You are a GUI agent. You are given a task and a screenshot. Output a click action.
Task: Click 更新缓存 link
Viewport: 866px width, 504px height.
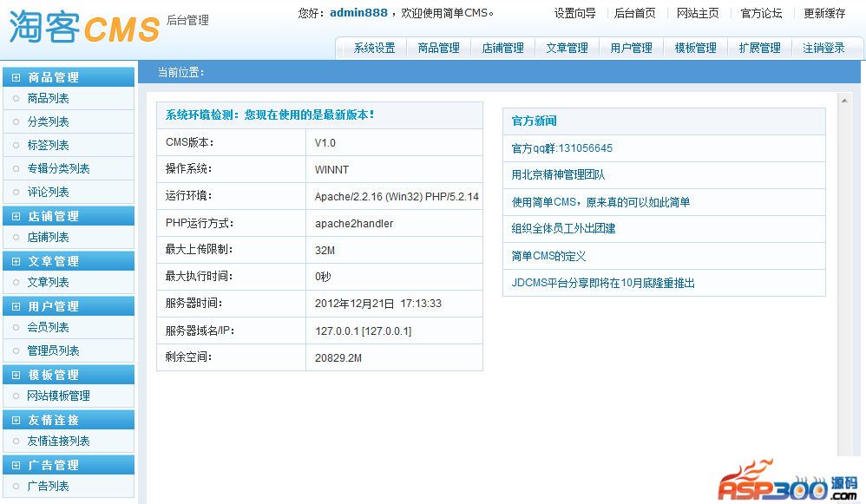[824, 13]
